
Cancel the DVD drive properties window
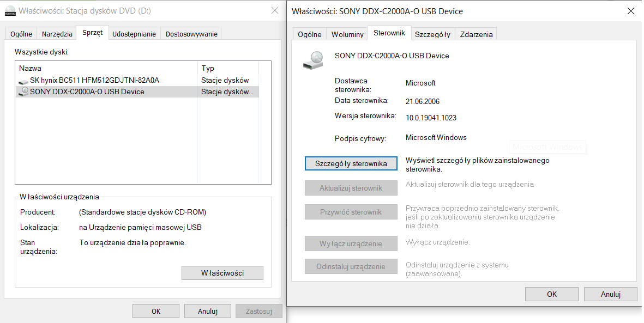208,312
